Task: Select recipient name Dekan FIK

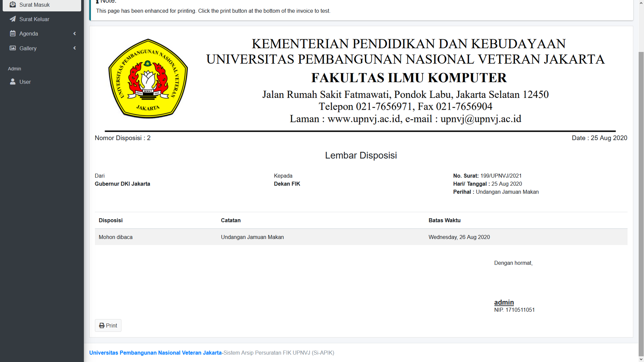Action: pyautogui.click(x=287, y=184)
